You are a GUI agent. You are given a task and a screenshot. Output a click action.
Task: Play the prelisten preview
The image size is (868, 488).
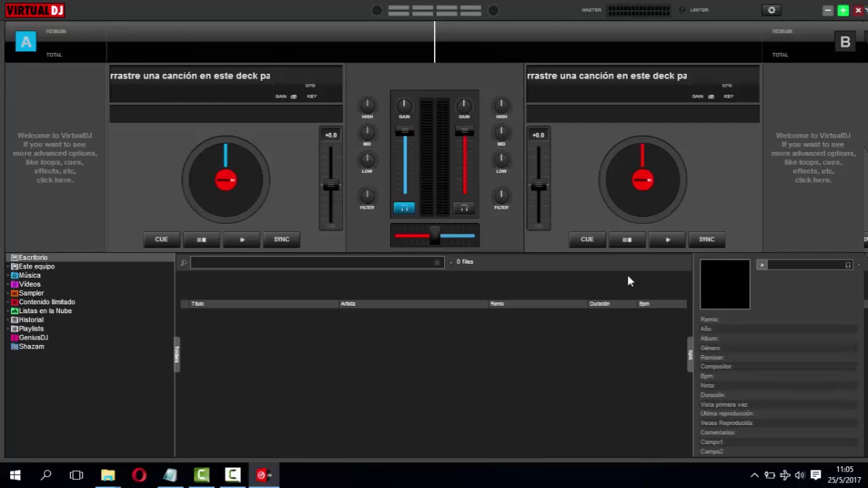(x=762, y=265)
